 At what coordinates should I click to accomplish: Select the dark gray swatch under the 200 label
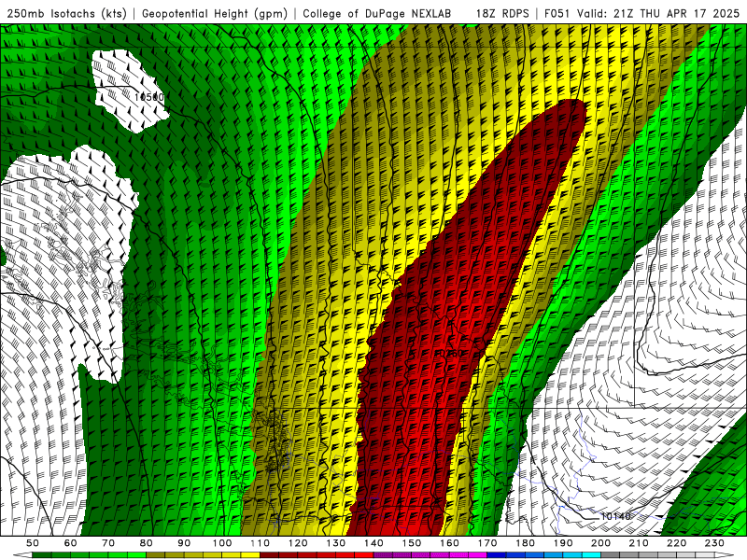[x=611, y=555]
